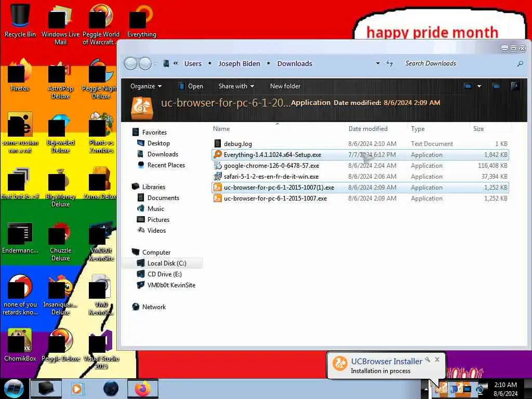
Task: Expand the address bar history dropdown
Action: 378,63
